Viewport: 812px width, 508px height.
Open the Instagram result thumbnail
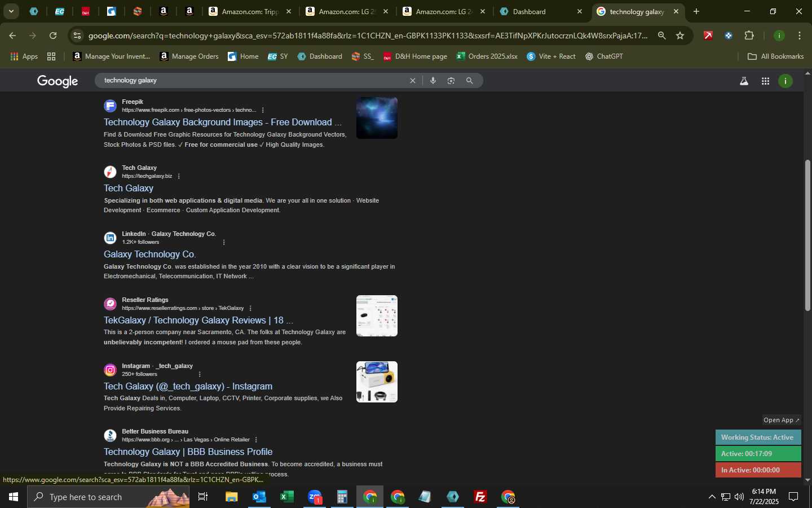point(377,382)
